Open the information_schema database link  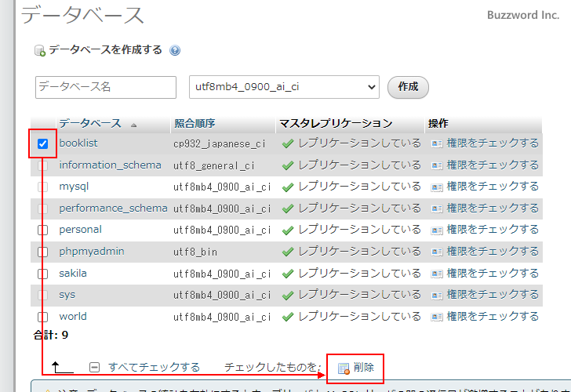tap(110, 165)
